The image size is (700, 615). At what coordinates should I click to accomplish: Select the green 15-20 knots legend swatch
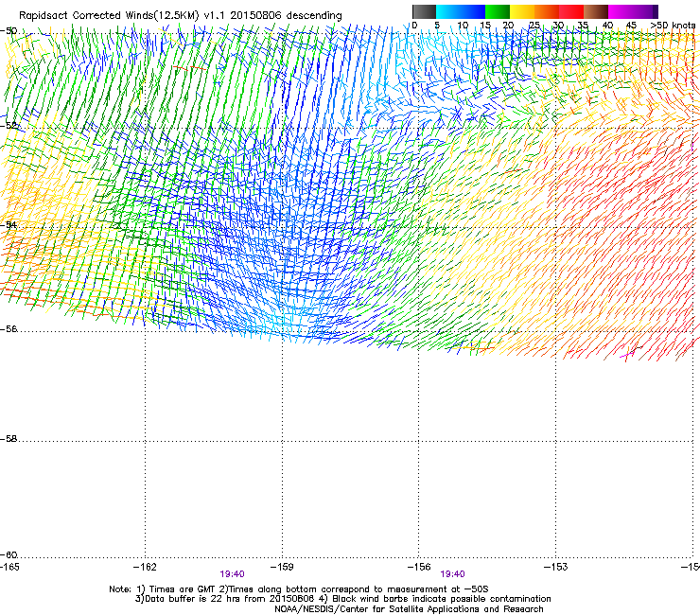[x=498, y=11]
